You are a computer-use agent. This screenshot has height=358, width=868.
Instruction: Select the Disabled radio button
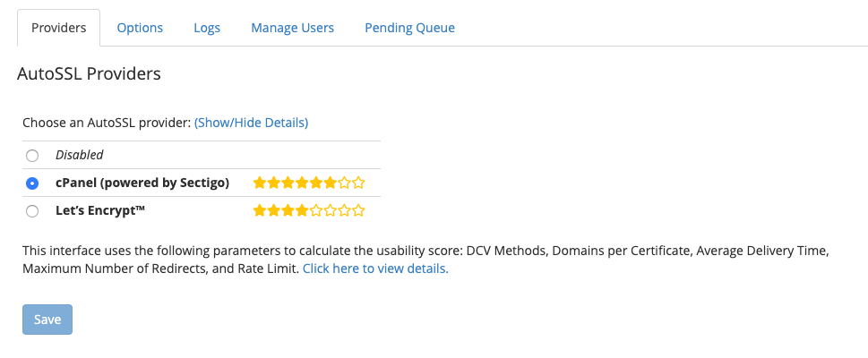click(x=32, y=156)
